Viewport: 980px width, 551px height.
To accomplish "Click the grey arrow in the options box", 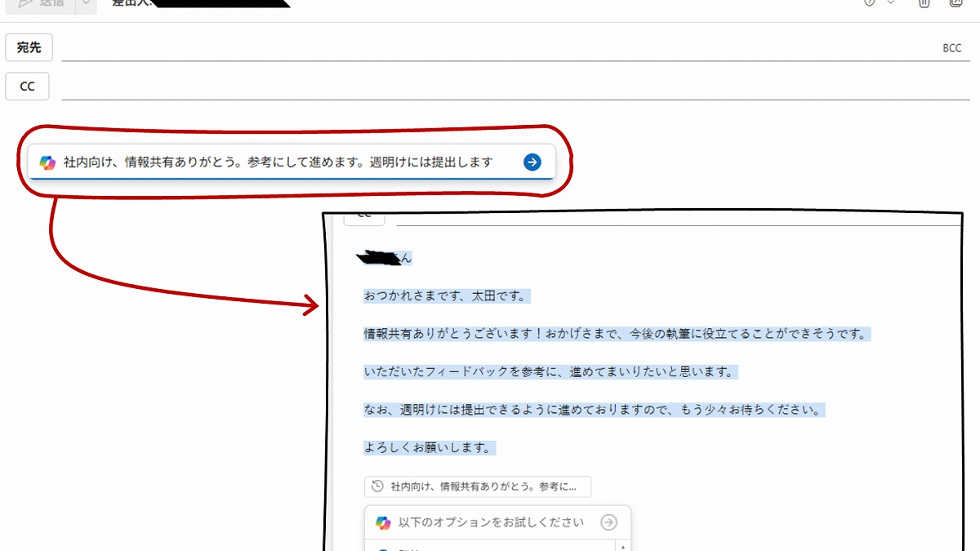I will (x=608, y=522).
